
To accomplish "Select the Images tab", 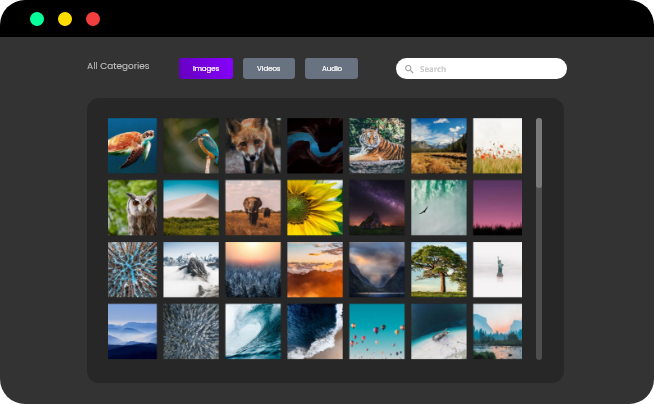I will 206,68.
